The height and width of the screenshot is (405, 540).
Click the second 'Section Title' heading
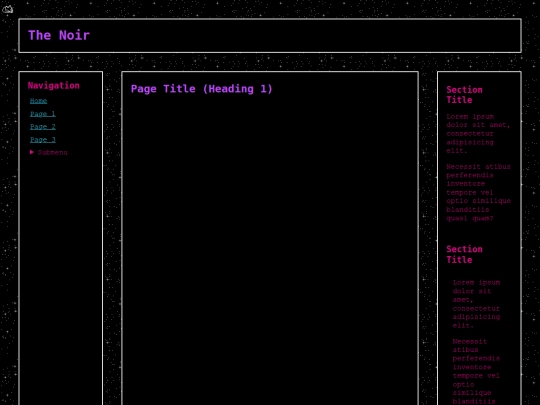[x=464, y=254]
